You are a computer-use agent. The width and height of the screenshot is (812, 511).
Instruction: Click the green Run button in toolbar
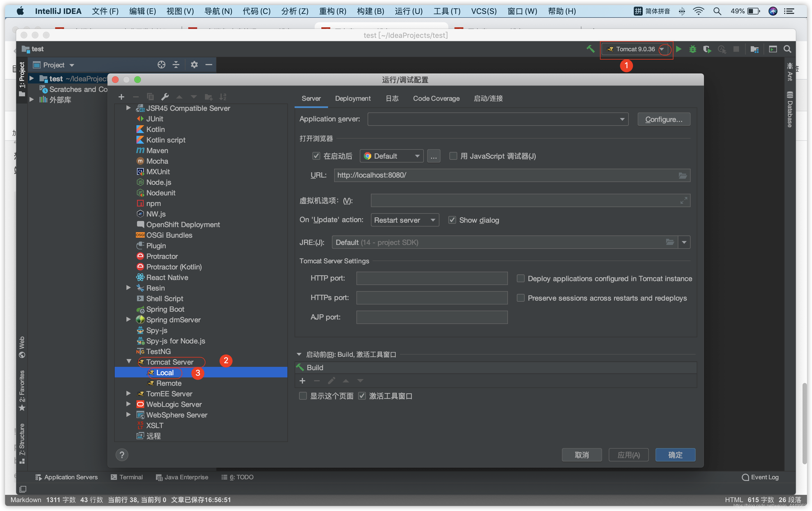click(679, 49)
